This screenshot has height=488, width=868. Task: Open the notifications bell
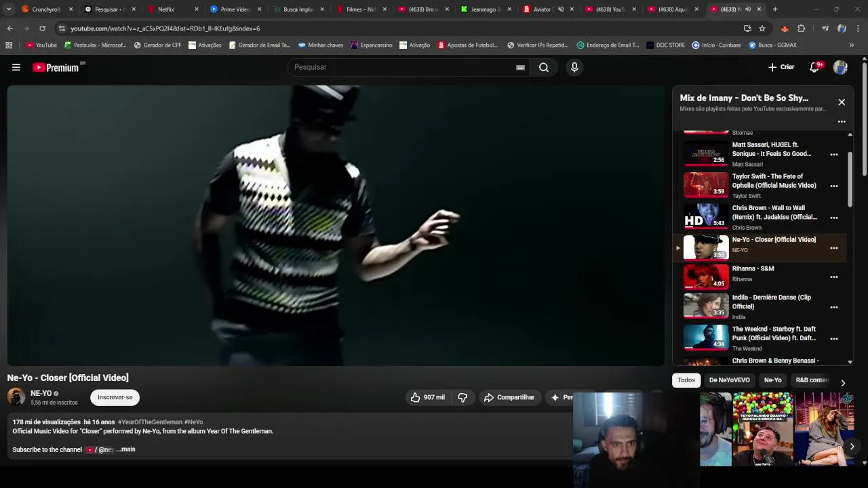click(814, 67)
